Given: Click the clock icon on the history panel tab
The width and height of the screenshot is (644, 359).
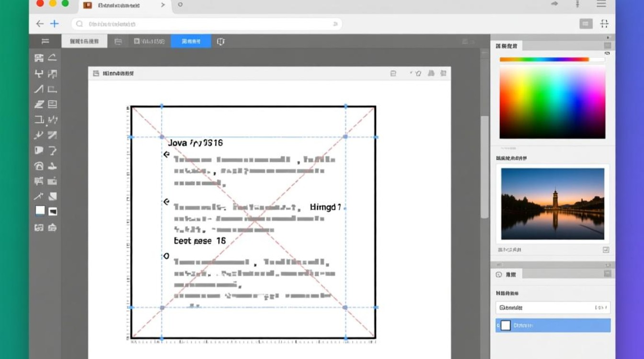Looking at the screenshot, I should click(498, 274).
